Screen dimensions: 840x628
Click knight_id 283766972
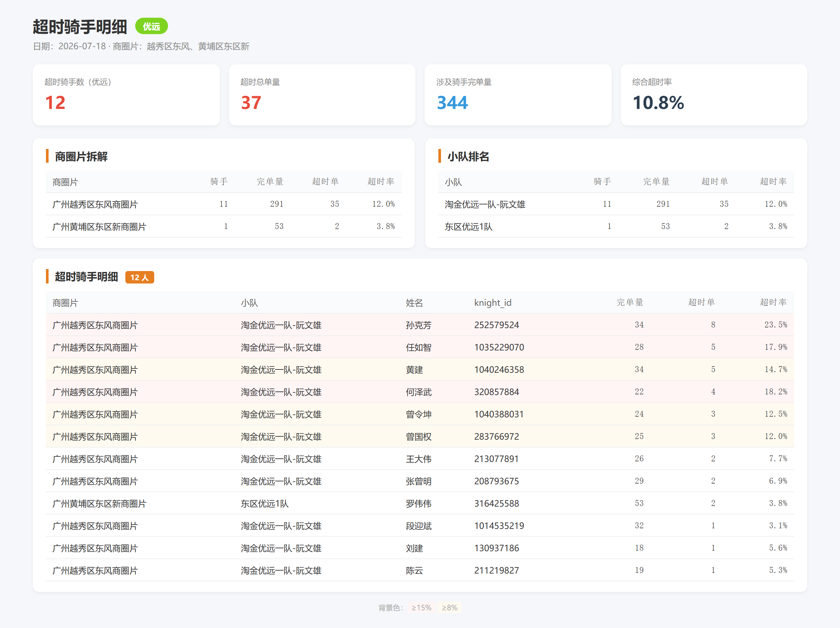(x=496, y=437)
